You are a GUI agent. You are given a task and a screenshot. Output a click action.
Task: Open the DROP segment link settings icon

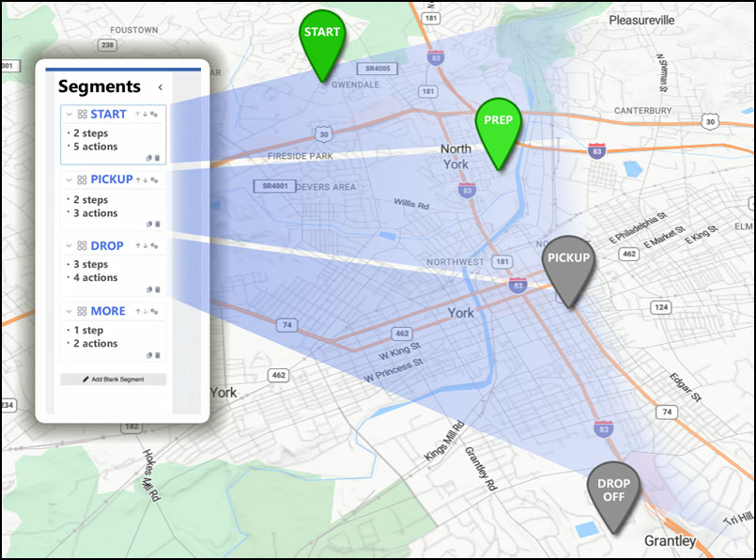(153, 246)
